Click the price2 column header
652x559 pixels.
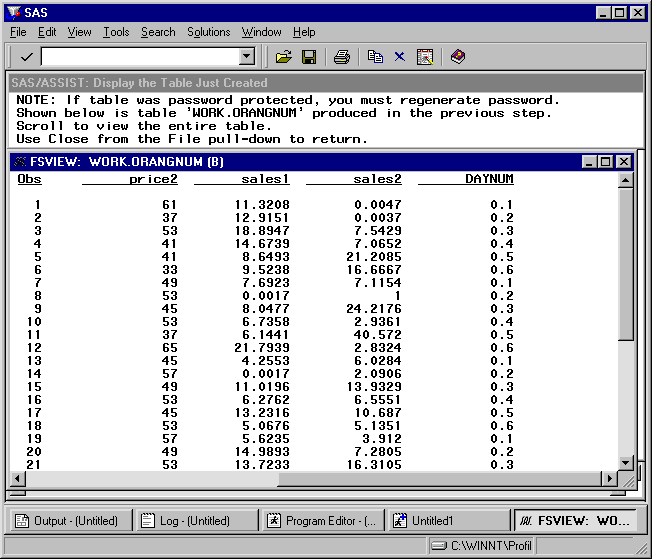pos(130,179)
